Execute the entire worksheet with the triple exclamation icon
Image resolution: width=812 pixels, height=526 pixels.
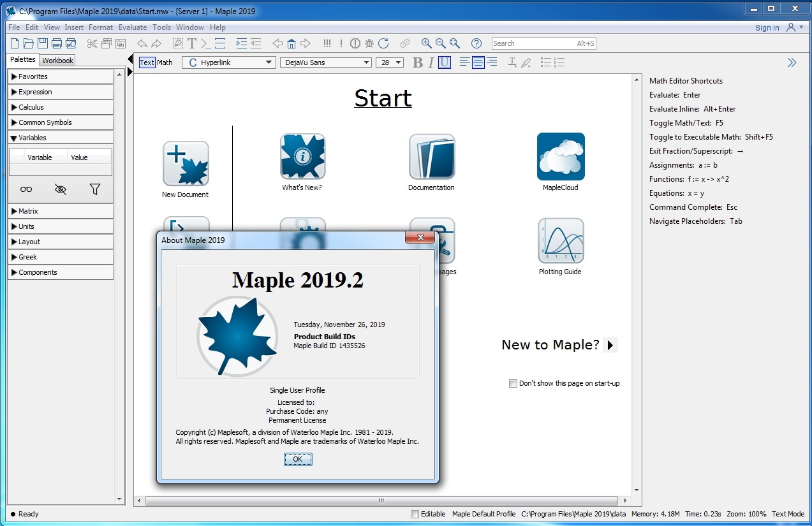(327, 43)
